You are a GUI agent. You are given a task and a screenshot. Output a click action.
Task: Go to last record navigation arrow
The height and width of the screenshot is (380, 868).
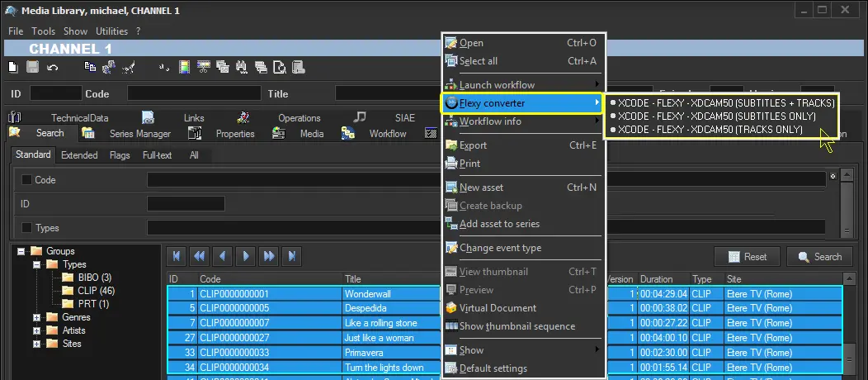pos(291,256)
